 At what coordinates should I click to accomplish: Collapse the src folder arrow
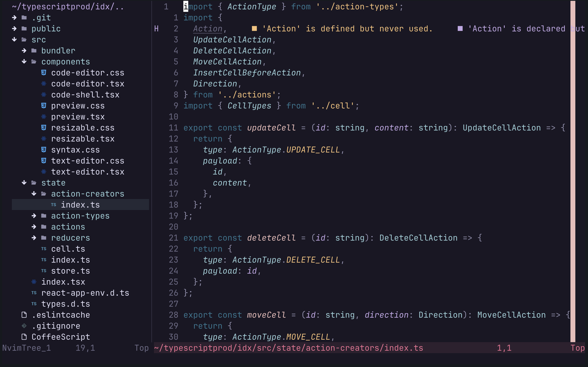(14, 40)
